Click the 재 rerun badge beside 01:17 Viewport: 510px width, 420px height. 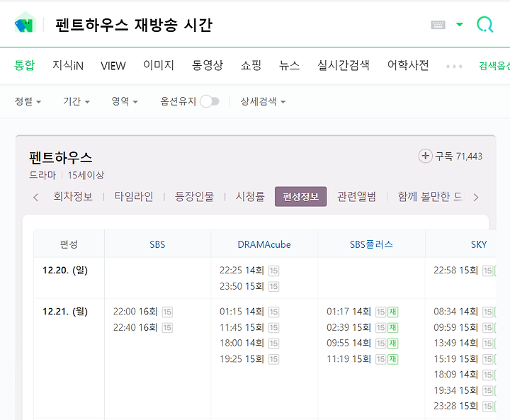[x=392, y=312]
